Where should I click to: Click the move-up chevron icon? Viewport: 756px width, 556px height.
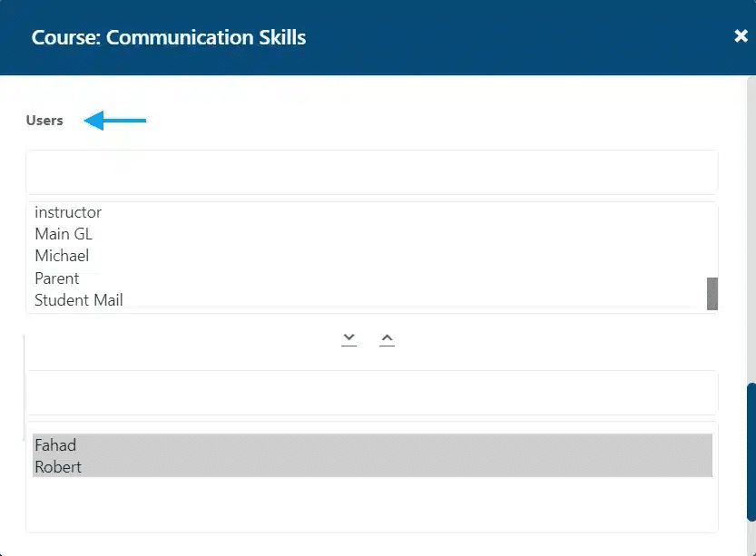pyautogui.click(x=387, y=339)
